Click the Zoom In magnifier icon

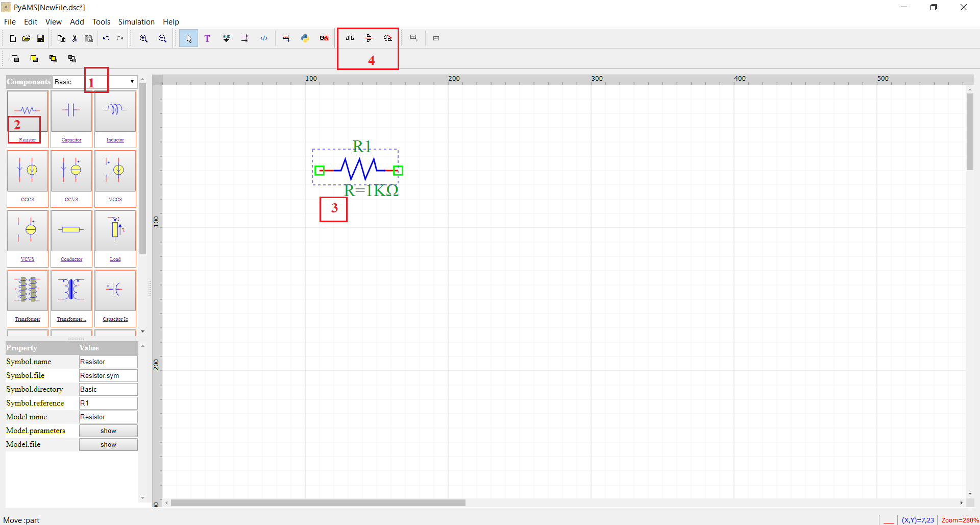(x=144, y=38)
